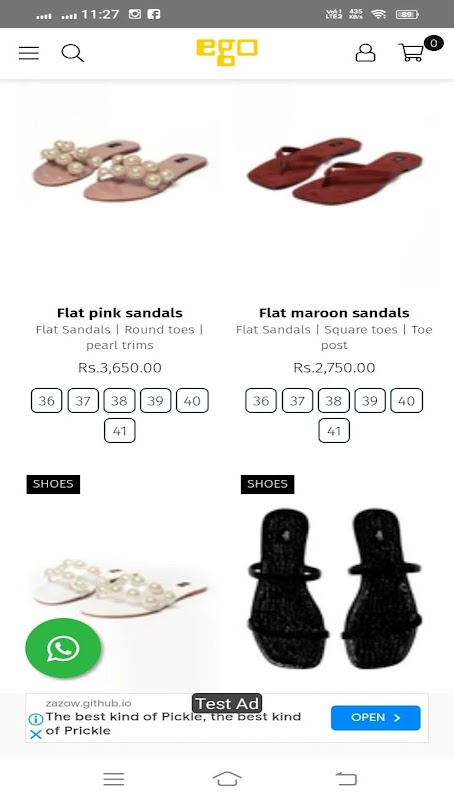The width and height of the screenshot is (454, 800).
Task: Select size 36 for Flat pink sandals
Action: 46,401
